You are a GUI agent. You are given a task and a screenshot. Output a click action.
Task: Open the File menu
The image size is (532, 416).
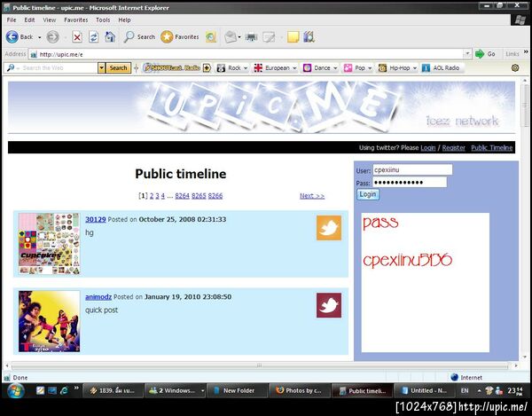[x=12, y=20]
